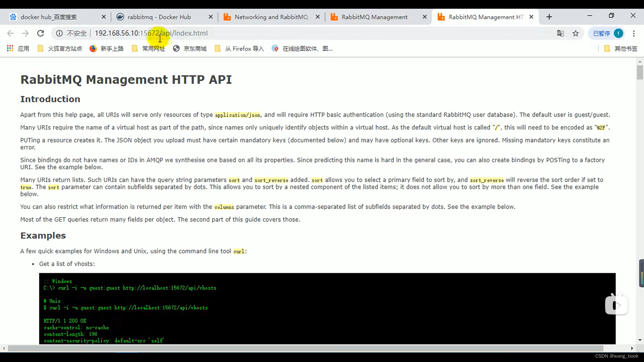Close the RabbitMQ Management tab

[425, 17]
